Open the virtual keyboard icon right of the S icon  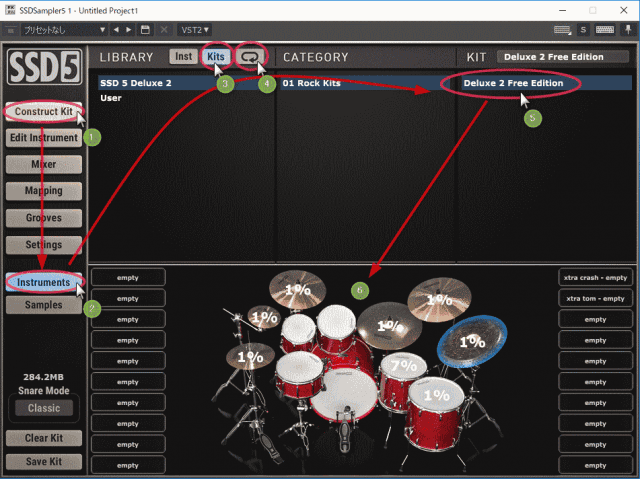pyautogui.click(x=605, y=30)
